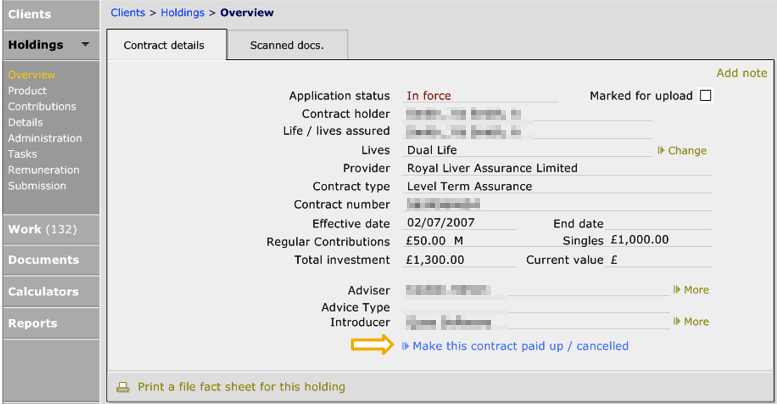Click the empty End date field
The height and width of the screenshot is (404, 777).
pos(658,223)
